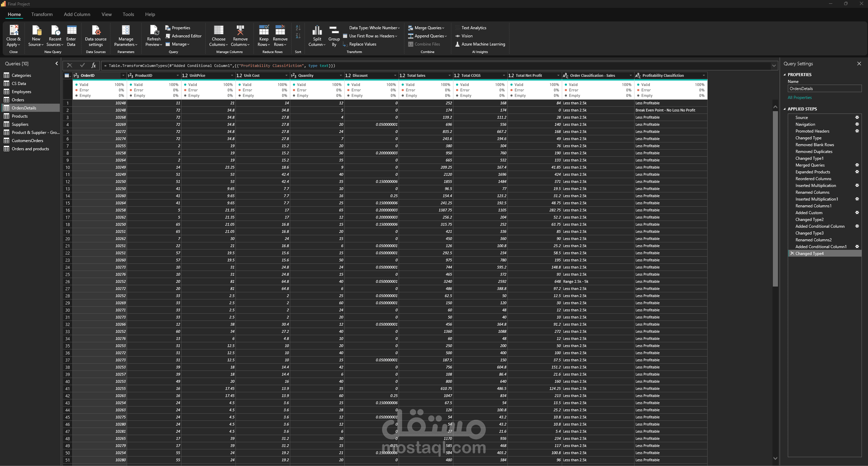Image resolution: width=868 pixels, height=466 pixels.
Task: Cancel formula edit with X icon
Action: pyautogui.click(x=70, y=65)
